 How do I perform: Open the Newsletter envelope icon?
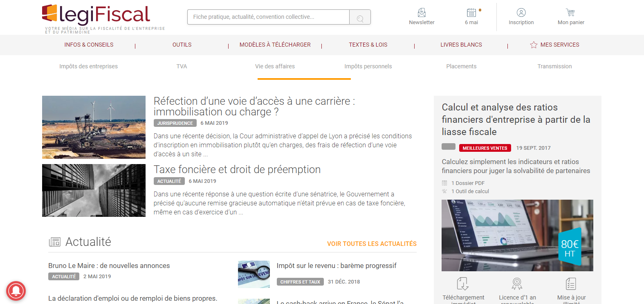422,12
